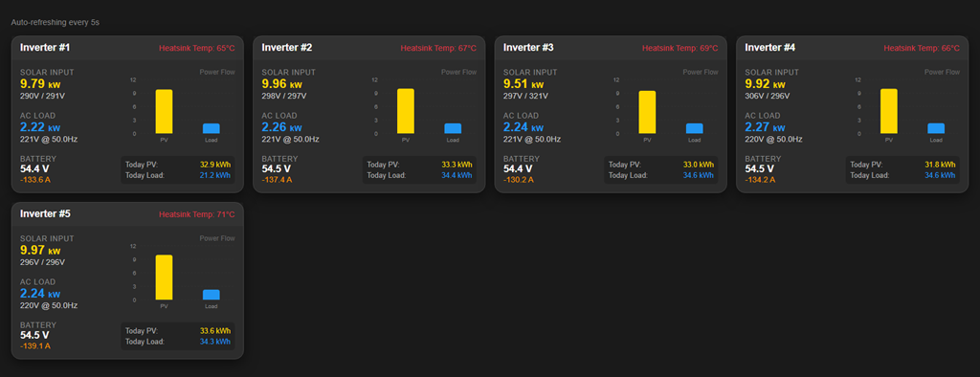Click Inverter #5 battery voltage 54.5 V
The width and height of the screenshot is (980, 377).
coord(34,335)
